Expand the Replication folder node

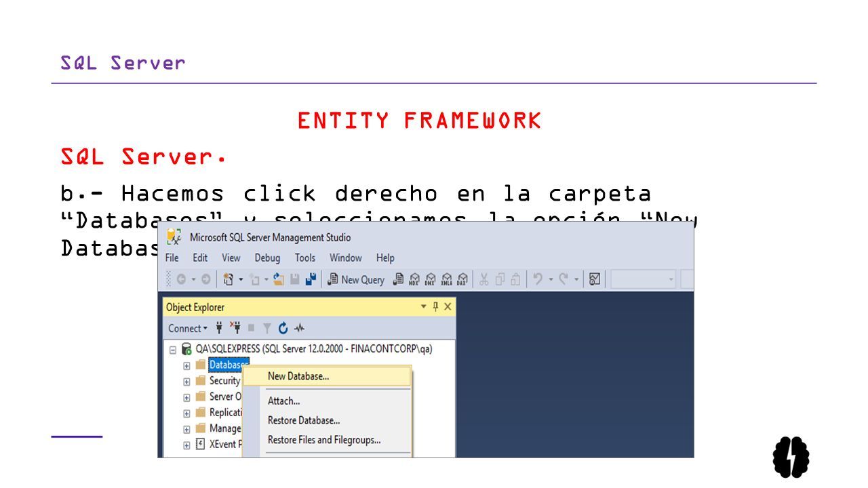coord(186,413)
